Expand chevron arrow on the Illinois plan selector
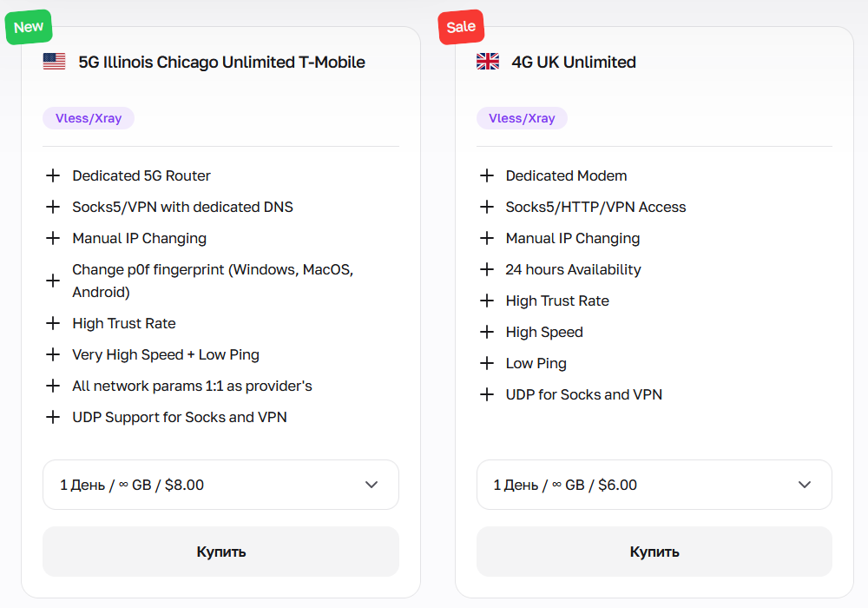Screen dimensions: 868x608 372,485
